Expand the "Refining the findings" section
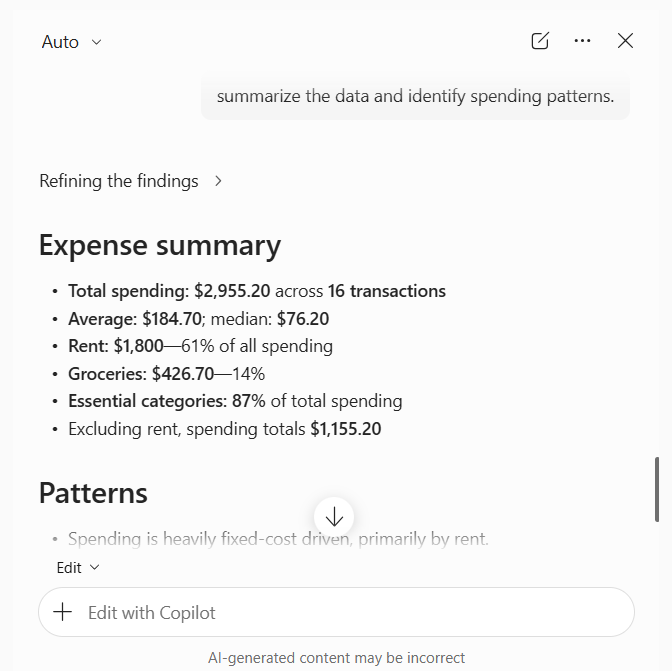The height and width of the screenshot is (671, 672). click(x=131, y=181)
